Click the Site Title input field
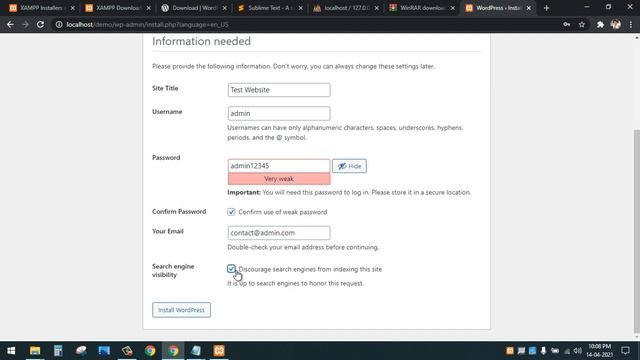This screenshot has height=360, width=640. (x=279, y=90)
